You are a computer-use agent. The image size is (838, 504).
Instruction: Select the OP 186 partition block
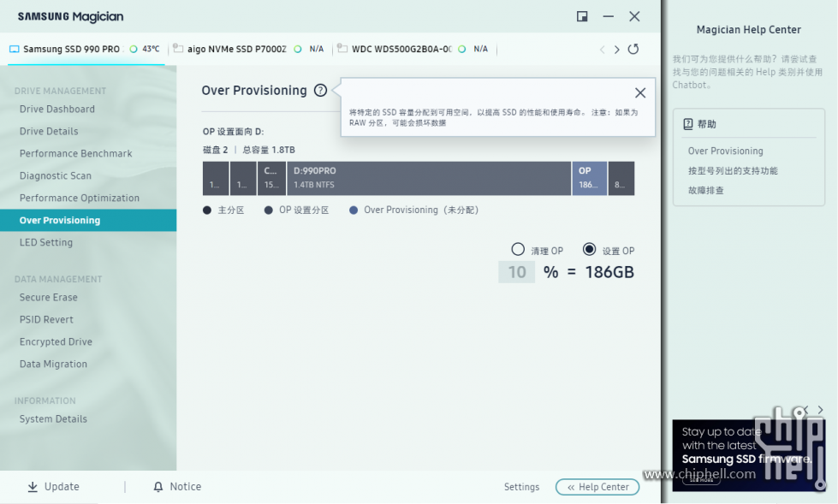590,178
